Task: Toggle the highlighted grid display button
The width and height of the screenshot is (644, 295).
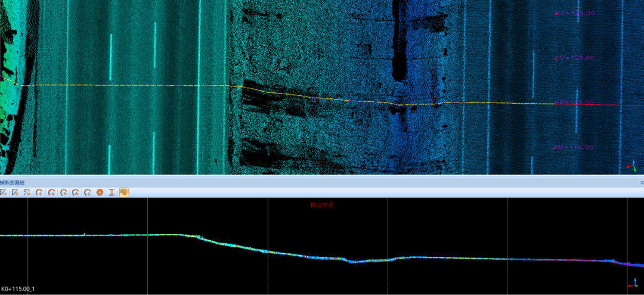Action: pyautogui.click(x=124, y=192)
